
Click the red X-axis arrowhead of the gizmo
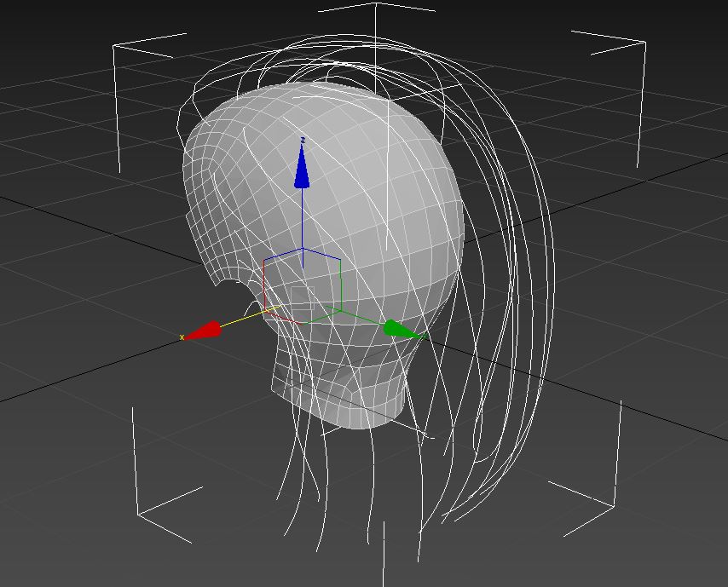(203, 331)
